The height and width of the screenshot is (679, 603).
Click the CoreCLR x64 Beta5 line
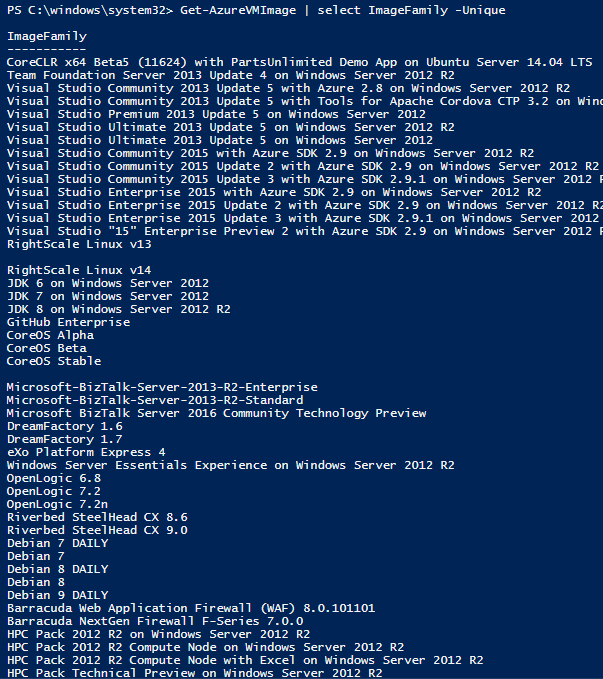pos(298,62)
